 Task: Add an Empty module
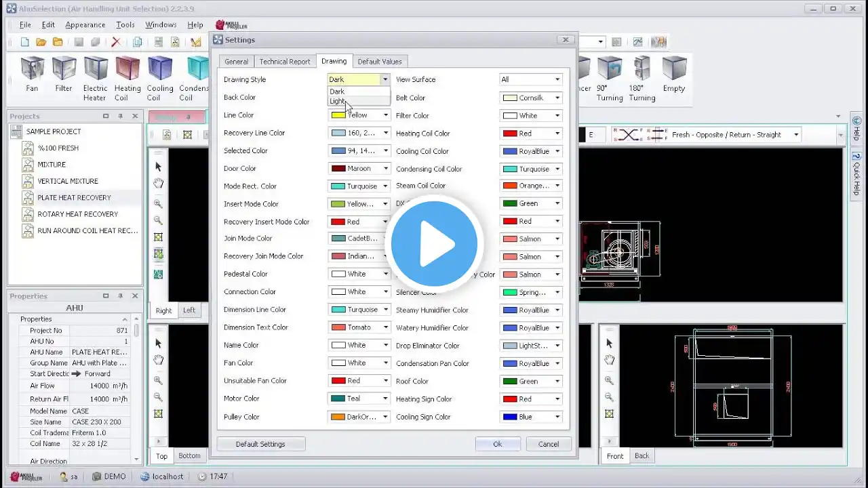674,75
